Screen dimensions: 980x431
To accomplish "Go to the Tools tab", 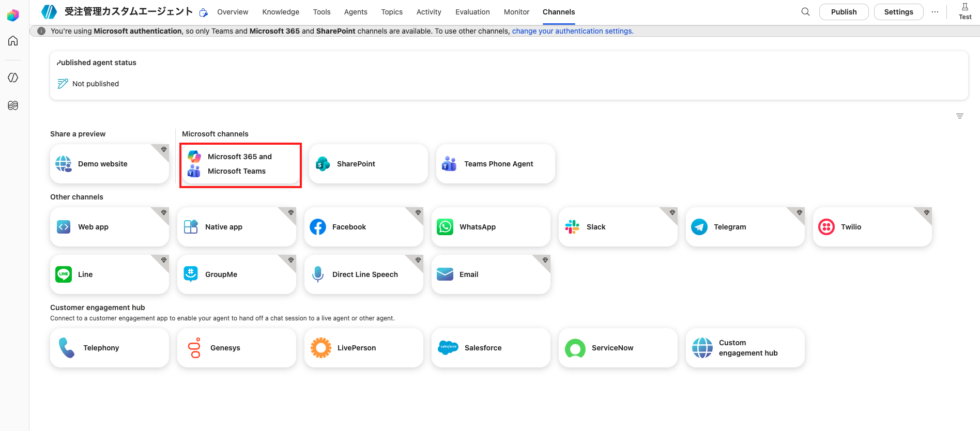I will tap(321, 12).
